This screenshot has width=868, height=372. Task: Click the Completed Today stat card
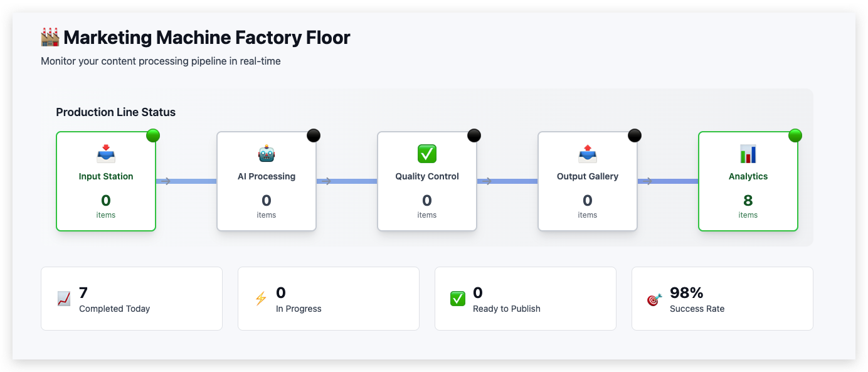131,299
